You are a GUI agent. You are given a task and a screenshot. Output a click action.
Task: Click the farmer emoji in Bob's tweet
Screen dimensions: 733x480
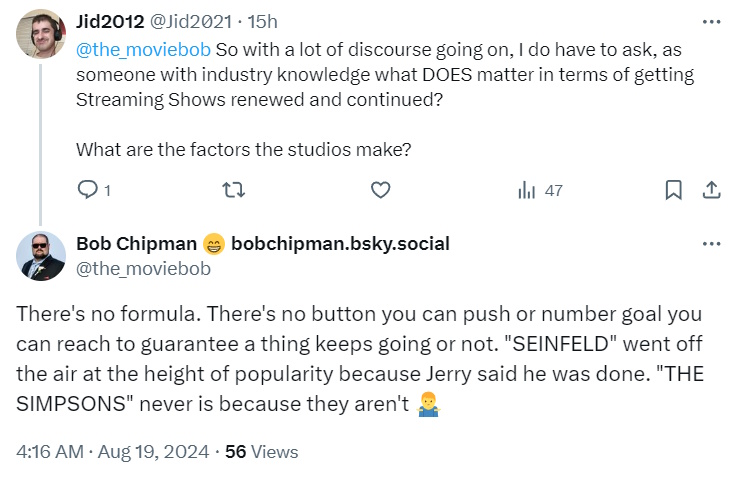[x=427, y=407]
